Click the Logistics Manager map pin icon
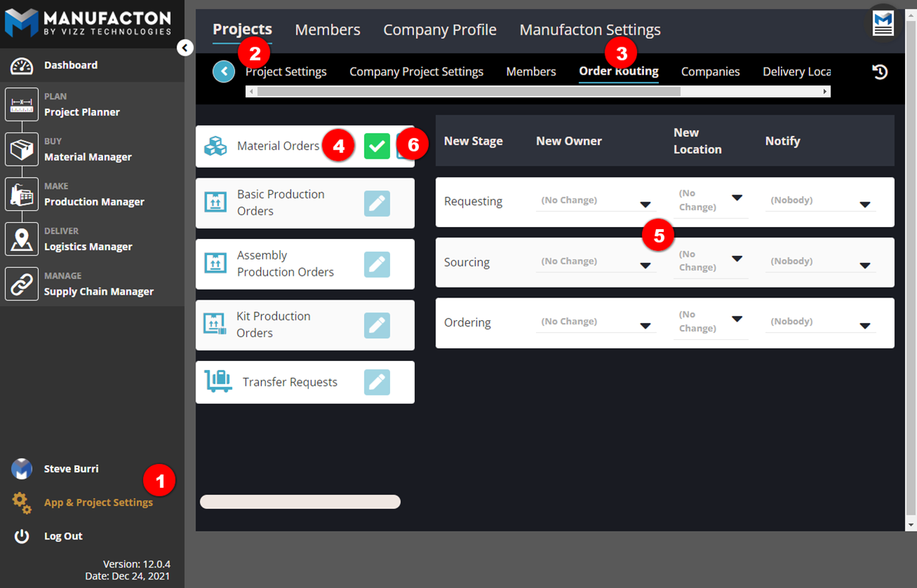The image size is (917, 588). (22, 240)
